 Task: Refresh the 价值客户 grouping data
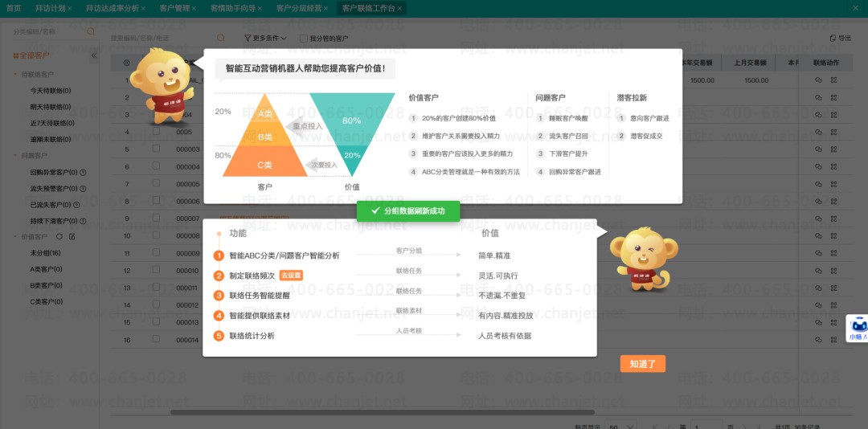59,237
